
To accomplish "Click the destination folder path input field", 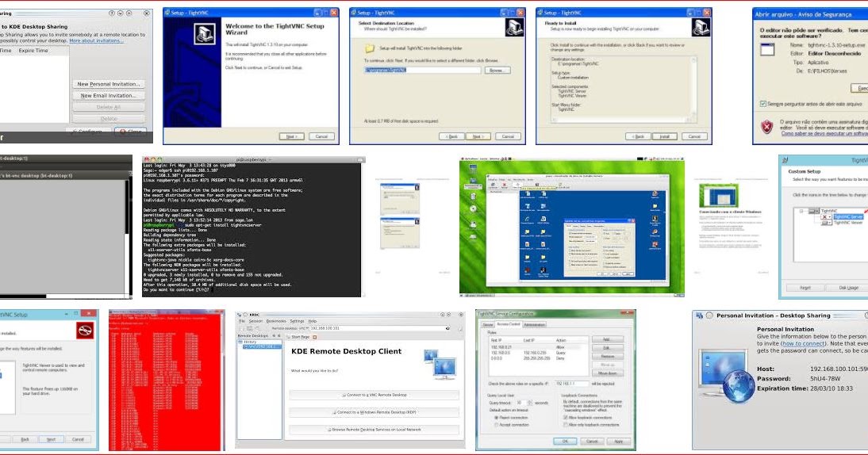I will pyautogui.click(x=422, y=71).
